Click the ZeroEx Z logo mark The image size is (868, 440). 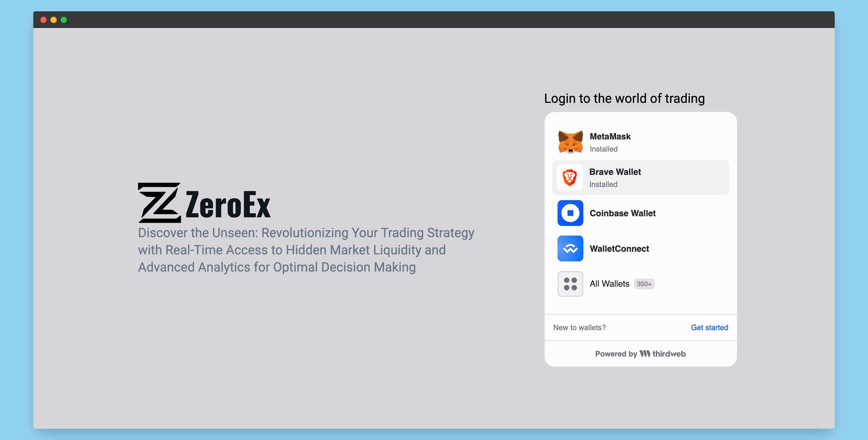pos(159,203)
